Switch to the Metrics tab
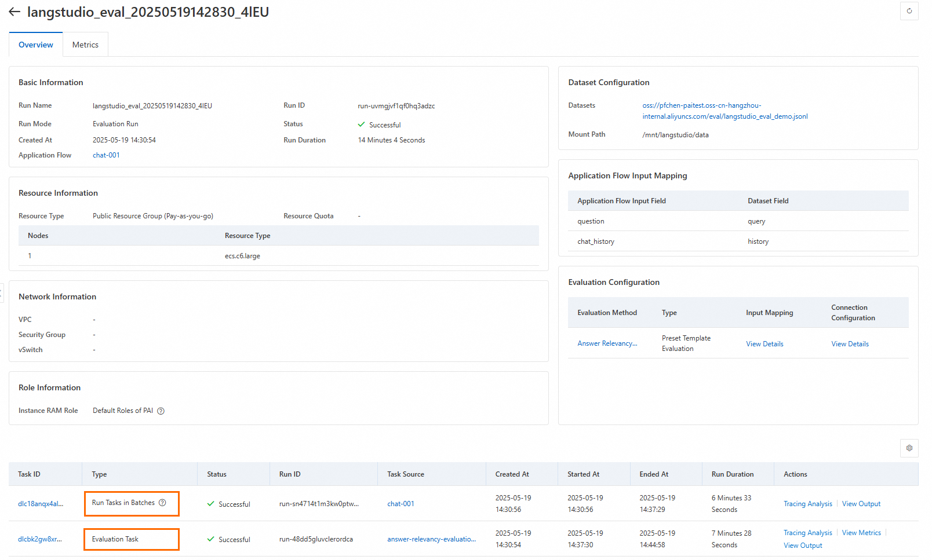 pyautogui.click(x=85, y=45)
